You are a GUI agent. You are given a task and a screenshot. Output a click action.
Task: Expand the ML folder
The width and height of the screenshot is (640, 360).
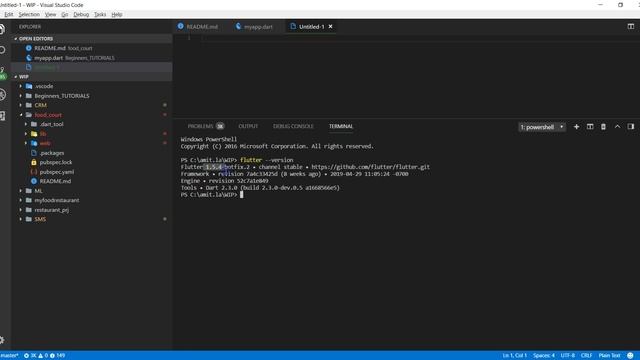[38, 191]
